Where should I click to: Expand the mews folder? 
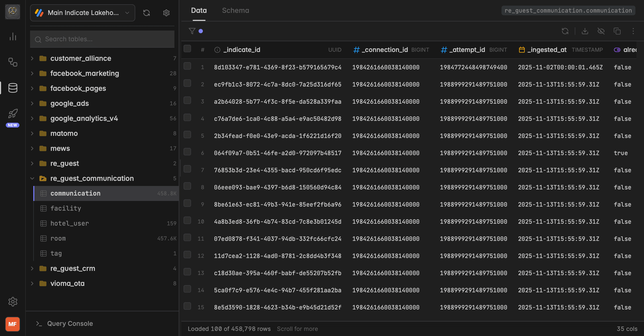[x=32, y=148]
